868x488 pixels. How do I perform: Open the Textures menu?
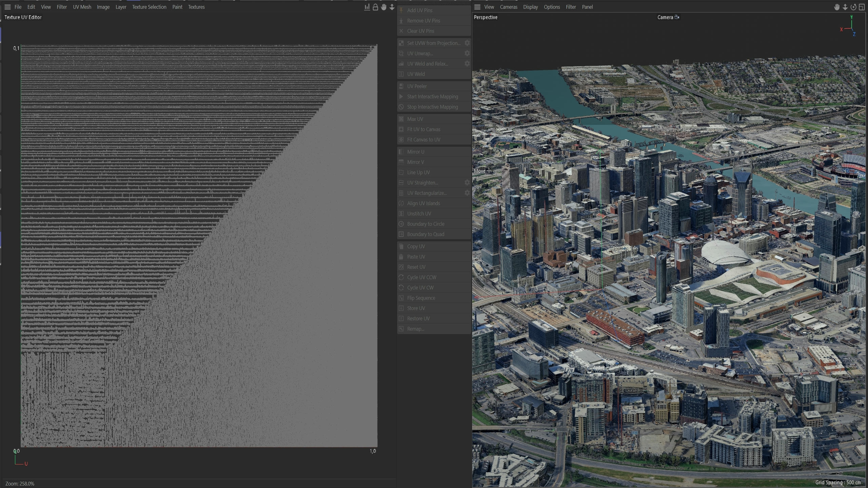click(x=196, y=7)
